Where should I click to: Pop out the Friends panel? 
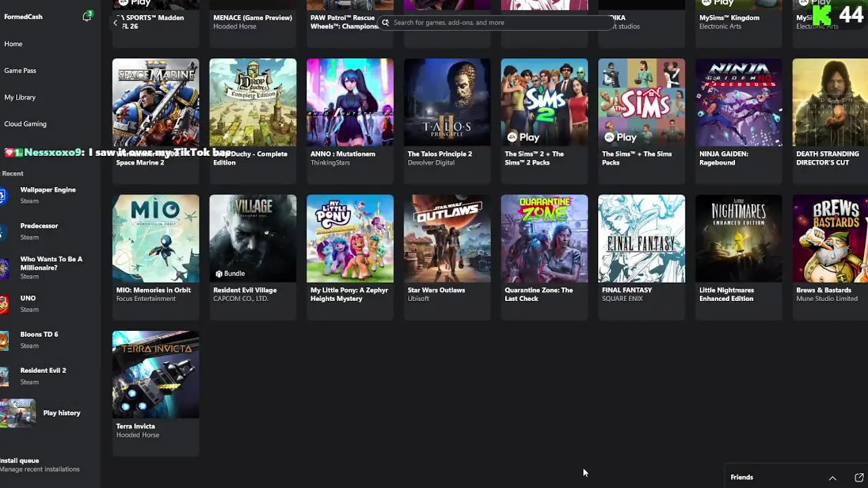(x=859, y=477)
